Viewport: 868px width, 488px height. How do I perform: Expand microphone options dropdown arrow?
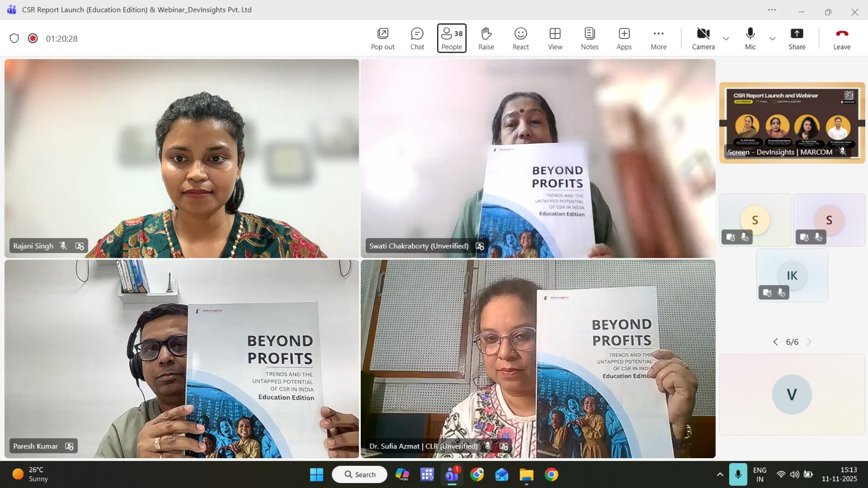773,38
